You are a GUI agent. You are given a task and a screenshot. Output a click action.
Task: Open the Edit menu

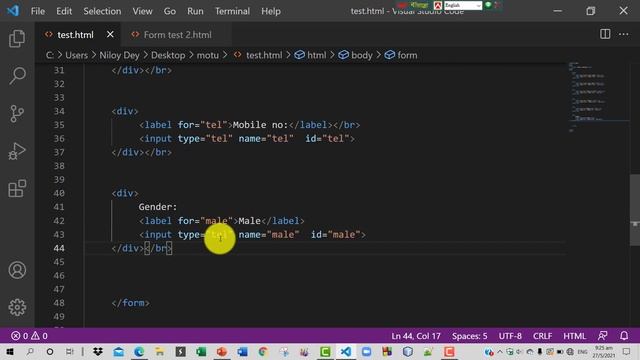point(64,11)
